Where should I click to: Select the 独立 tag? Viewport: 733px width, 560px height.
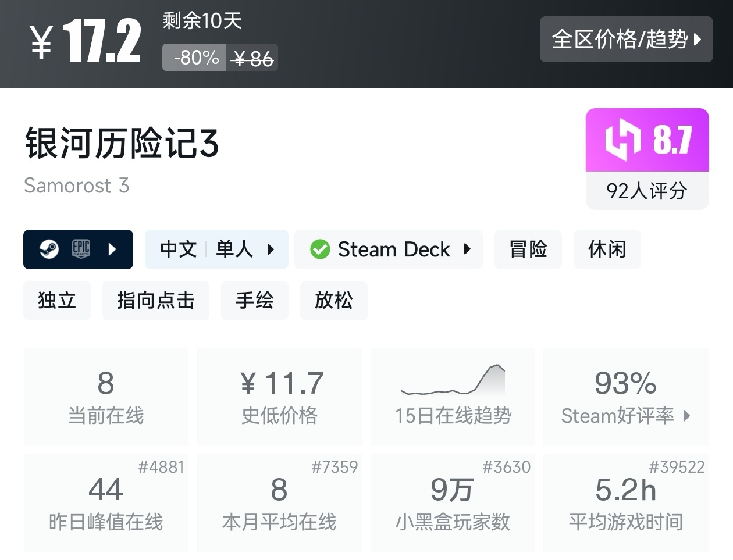coord(57,300)
